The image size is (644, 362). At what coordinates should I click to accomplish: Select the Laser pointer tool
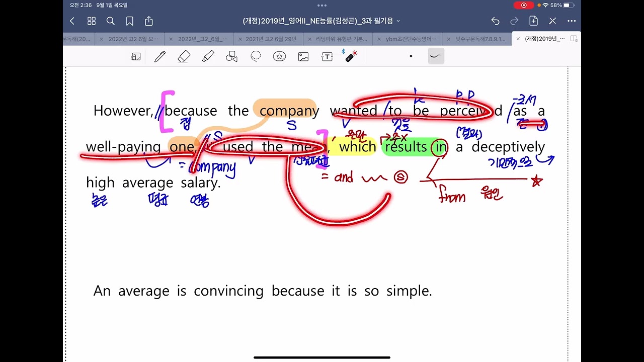pyautogui.click(x=351, y=56)
